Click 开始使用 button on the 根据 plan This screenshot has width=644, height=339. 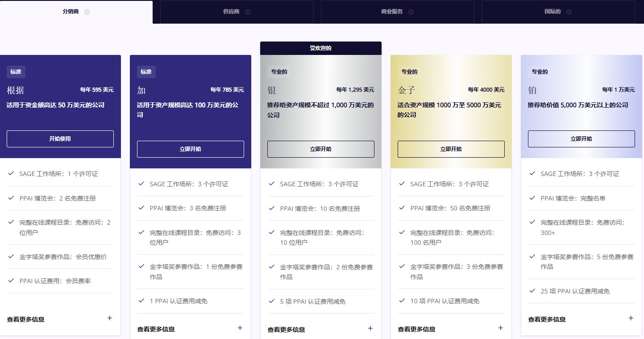click(x=60, y=139)
